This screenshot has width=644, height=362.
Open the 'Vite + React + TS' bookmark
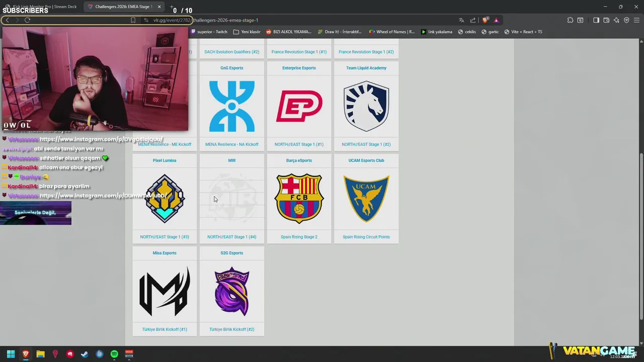[523, 32]
